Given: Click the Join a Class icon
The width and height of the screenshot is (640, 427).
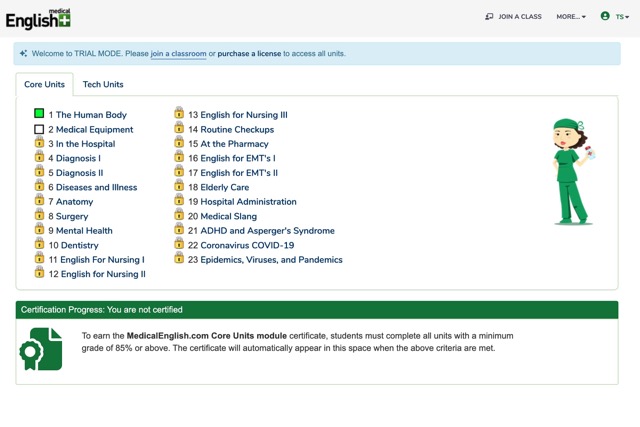Looking at the screenshot, I should click(x=489, y=17).
